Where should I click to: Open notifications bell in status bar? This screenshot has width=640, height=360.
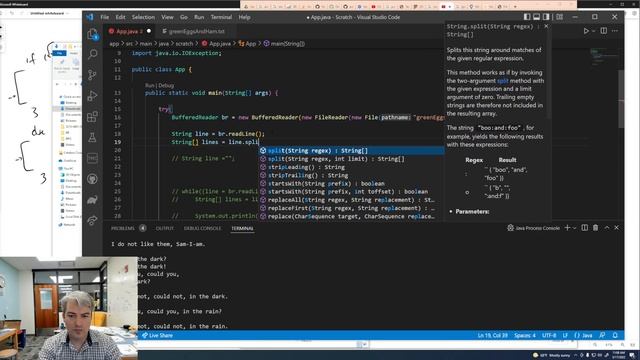coord(615,335)
